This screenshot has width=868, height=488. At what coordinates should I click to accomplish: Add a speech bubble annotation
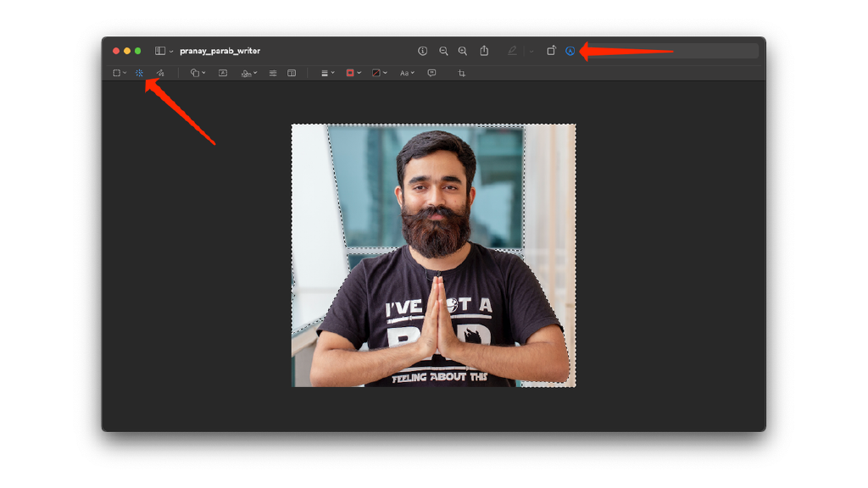pyautogui.click(x=431, y=73)
